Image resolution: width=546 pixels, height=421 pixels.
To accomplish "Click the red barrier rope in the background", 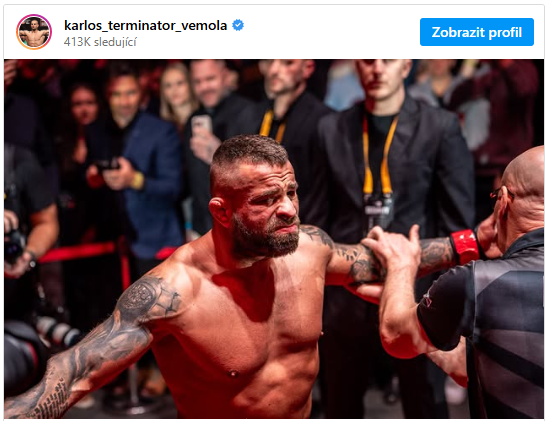I will 77,252.
